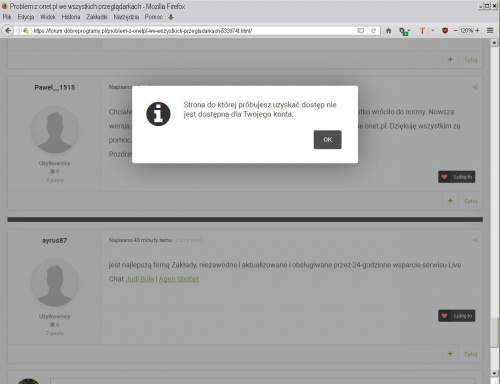Click the reply editor box at page bottom
This screenshot has height=384, width=500.
pyautogui.click(x=262, y=381)
